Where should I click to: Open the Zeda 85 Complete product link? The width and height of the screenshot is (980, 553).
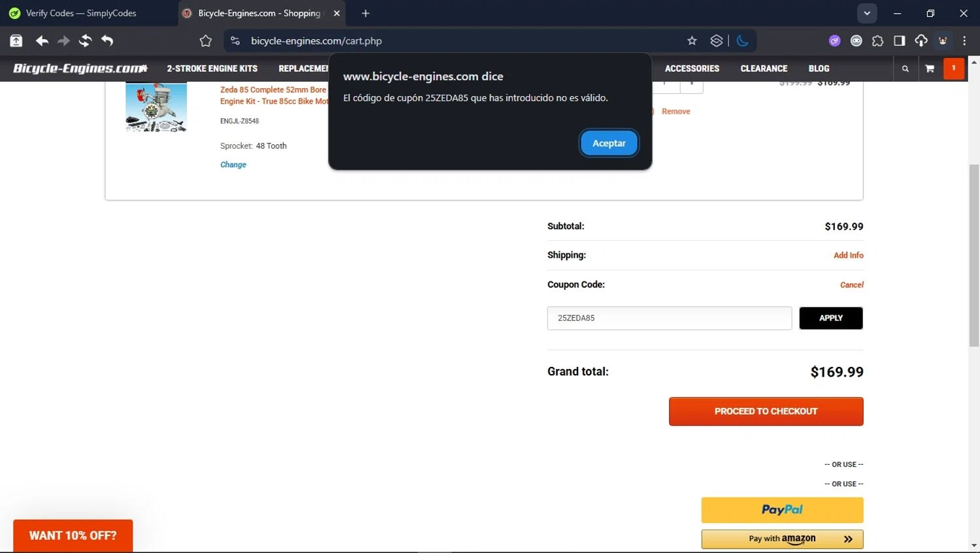click(x=274, y=95)
